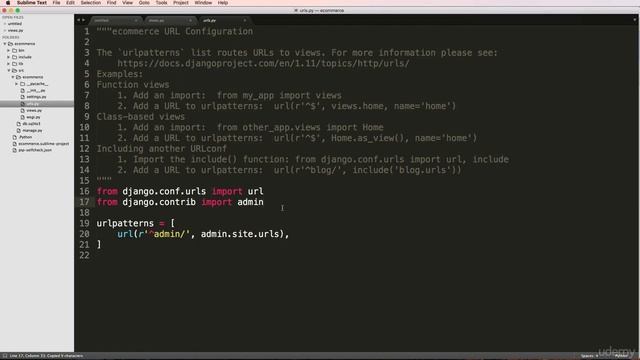Open settings.py in the sidebar
Screen dimensions: 640x360
pyautogui.click(x=36, y=97)
